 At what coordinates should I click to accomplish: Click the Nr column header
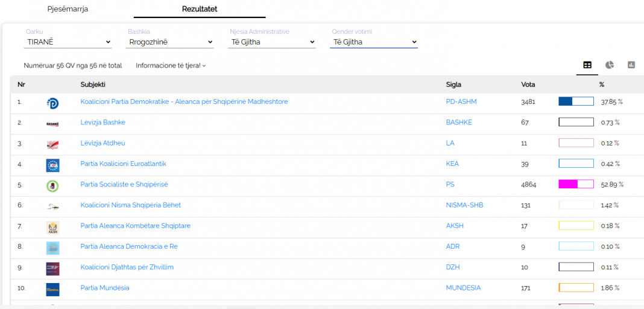coord(21,84)
